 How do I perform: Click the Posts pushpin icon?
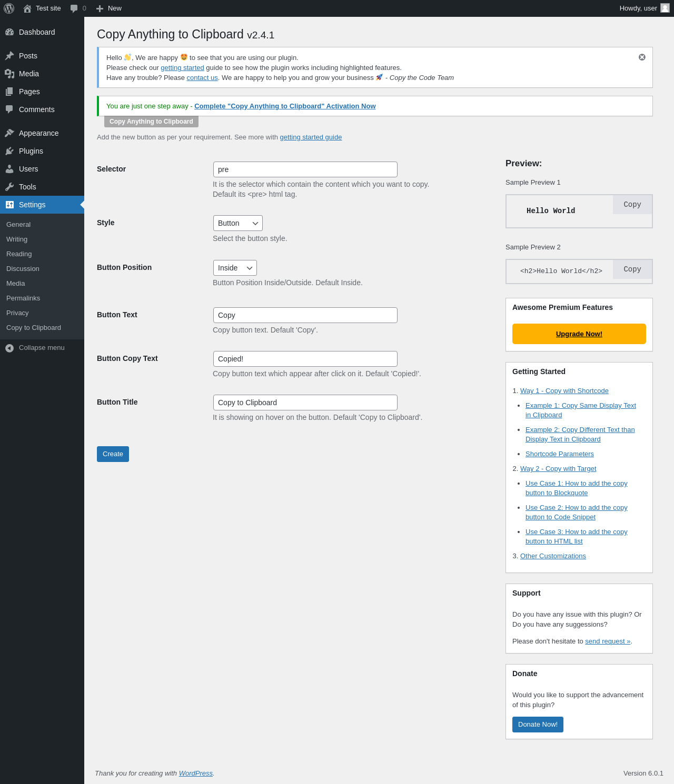click(9, 56)
